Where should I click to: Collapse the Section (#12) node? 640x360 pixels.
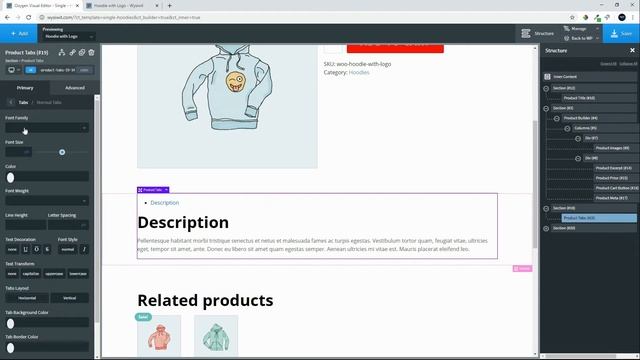click(x=546, y=89)
